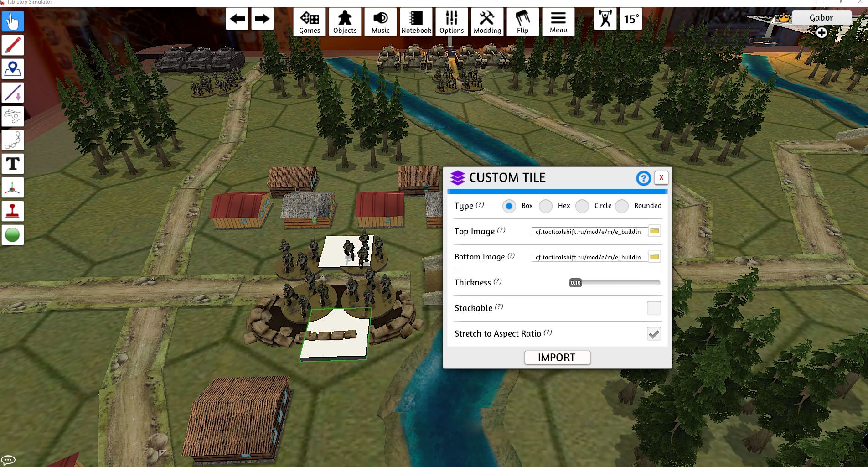Image resolution: width=868 pixels, height=467 pixels.
Task: Select the Box tile type
Action: point(509,206)
